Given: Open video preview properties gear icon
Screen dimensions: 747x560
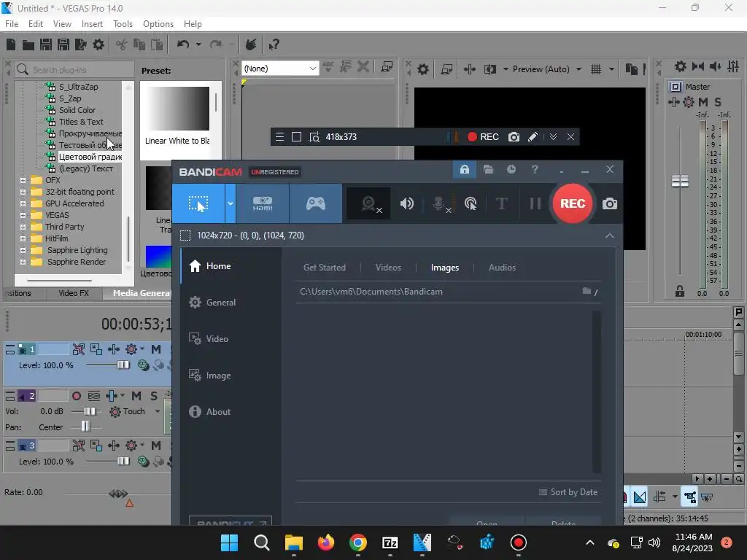Looking at the screenshot, I should pyautogui.click(x=423, y=69).
